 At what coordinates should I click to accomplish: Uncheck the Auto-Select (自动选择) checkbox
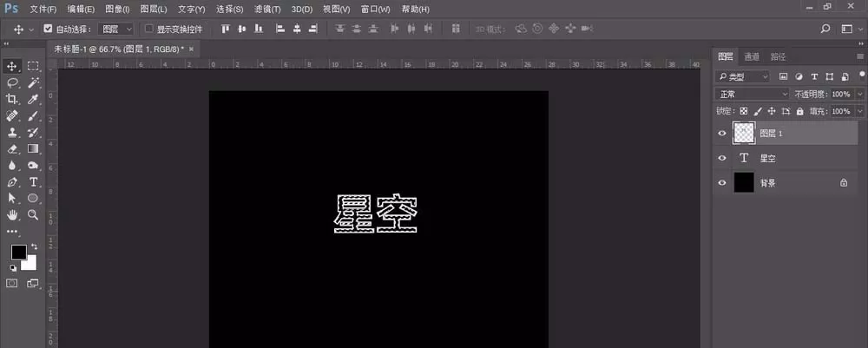click(x=47, y=29)
